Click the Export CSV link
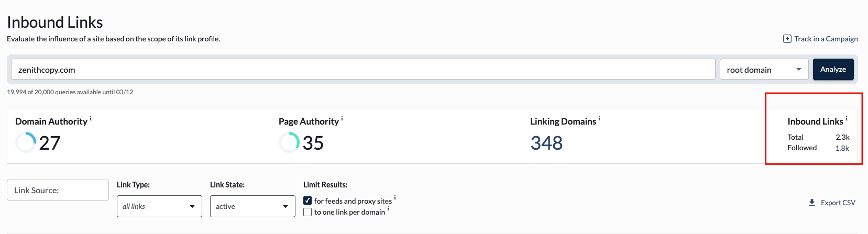Screen dimensions: 868x234 point(838,203)
